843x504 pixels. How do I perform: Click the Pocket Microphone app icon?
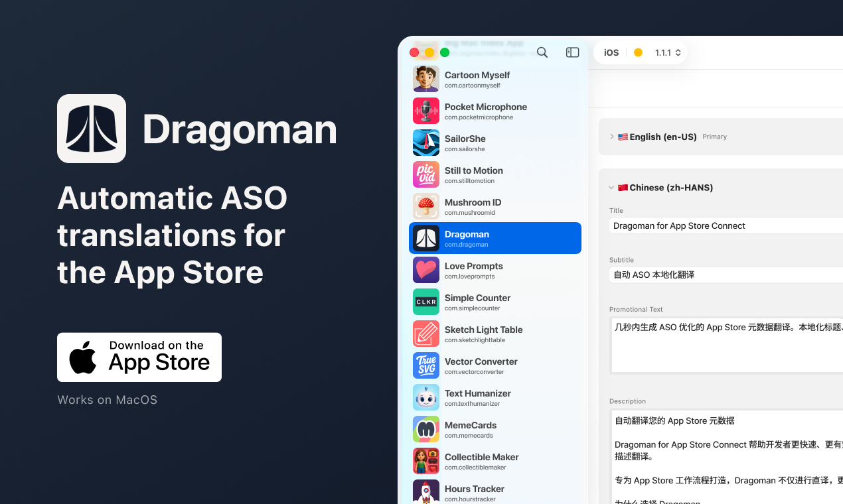click(426, 111)
